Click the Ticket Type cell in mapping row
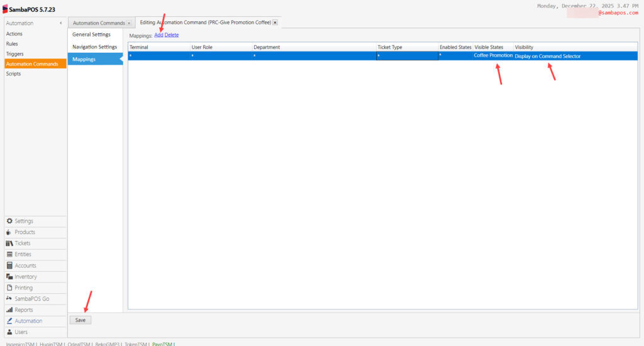 tap(406, 56)
